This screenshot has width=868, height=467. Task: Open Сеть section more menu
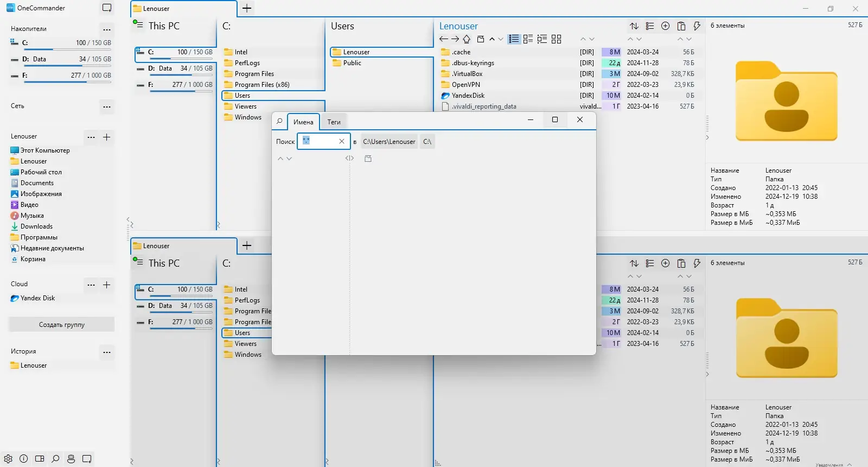[x=107, y=106]
